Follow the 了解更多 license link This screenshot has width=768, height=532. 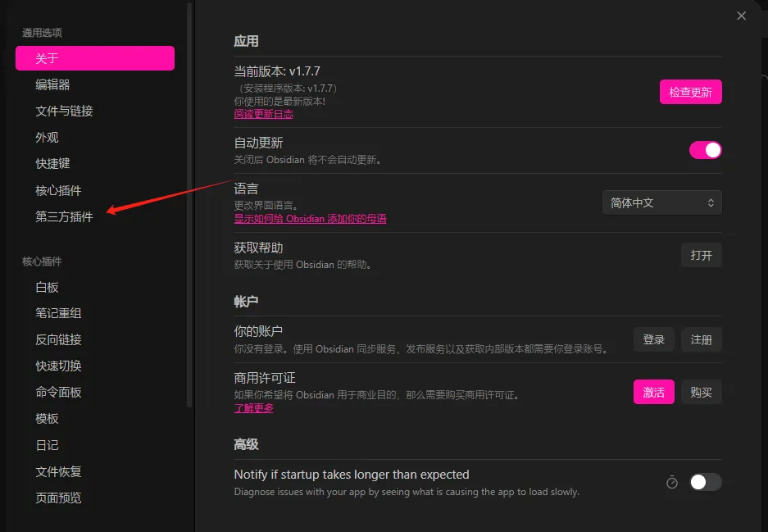click(x=254, y=408)
